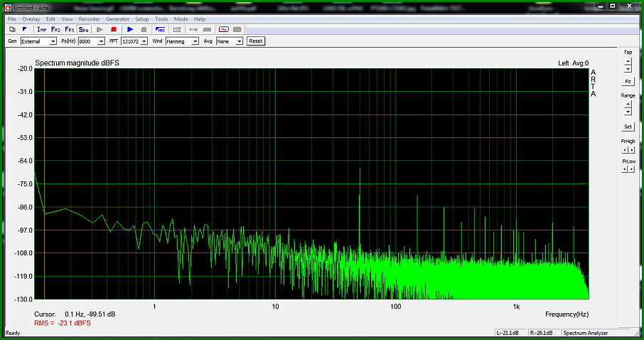Click the black triangle toolbar icon
Screen dimensions: 644x340
click(x=25, y=29)
